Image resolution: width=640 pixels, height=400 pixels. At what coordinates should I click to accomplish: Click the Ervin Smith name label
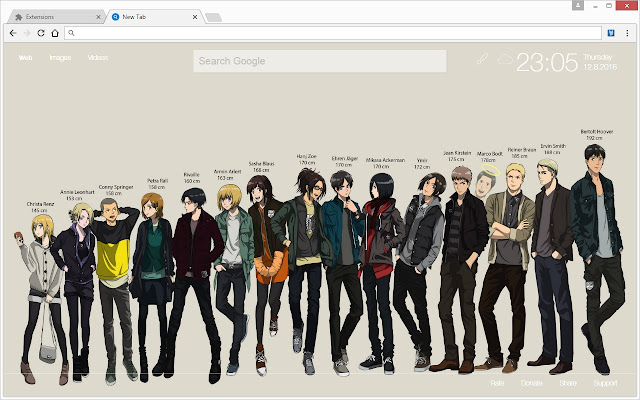coord(553,146)
